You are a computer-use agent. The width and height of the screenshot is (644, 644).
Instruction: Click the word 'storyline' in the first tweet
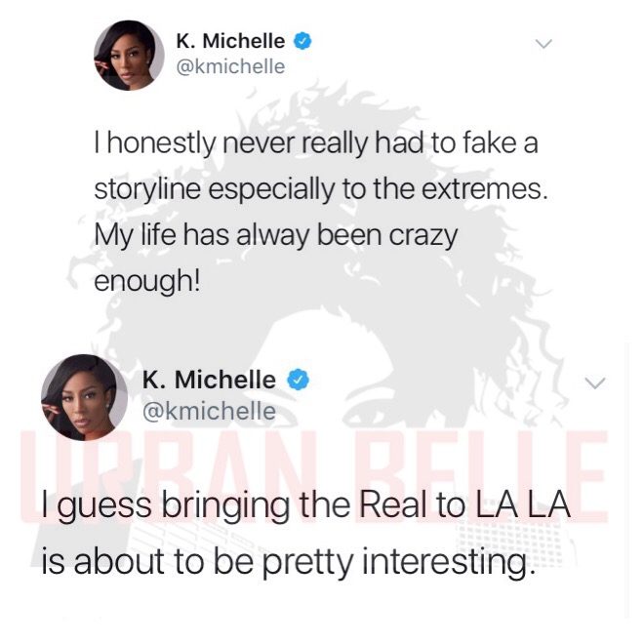(147, 190)
